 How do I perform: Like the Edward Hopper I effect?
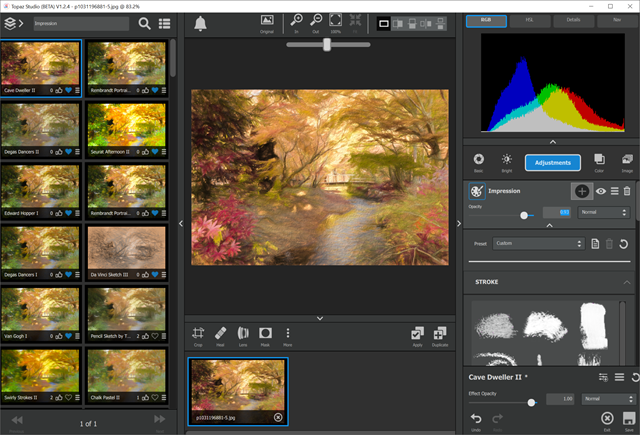coord(59,213)
